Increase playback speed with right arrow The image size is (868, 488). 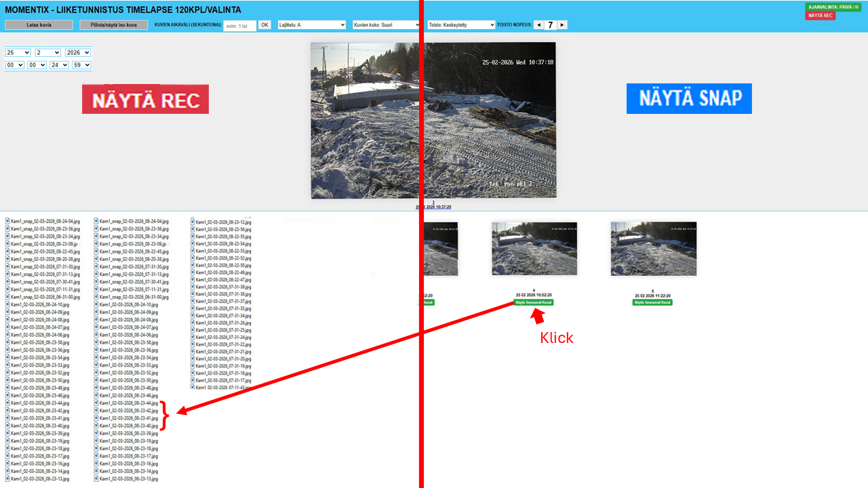tap(562, 25)
